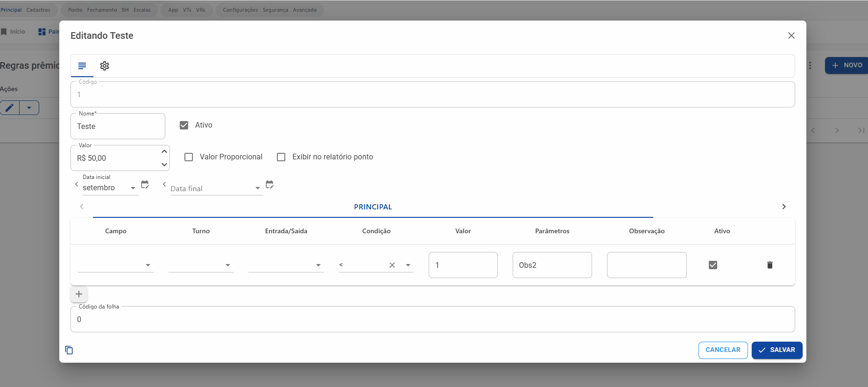Open the VRs menu
This screenshot has height=387, width=868.
coord(201,10)
